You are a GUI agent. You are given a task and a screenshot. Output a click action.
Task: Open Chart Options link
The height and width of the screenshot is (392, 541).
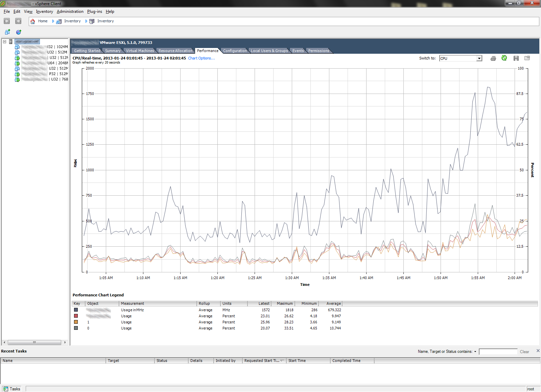(x=201, y=58)
